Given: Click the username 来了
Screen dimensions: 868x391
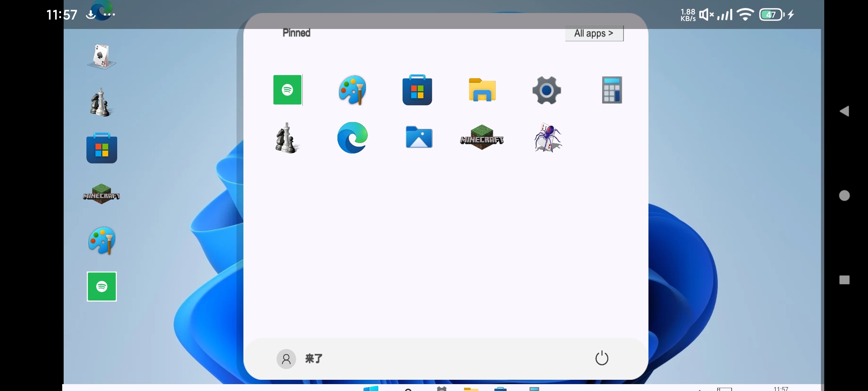Looking at the screenshot, I should point(314,359).
